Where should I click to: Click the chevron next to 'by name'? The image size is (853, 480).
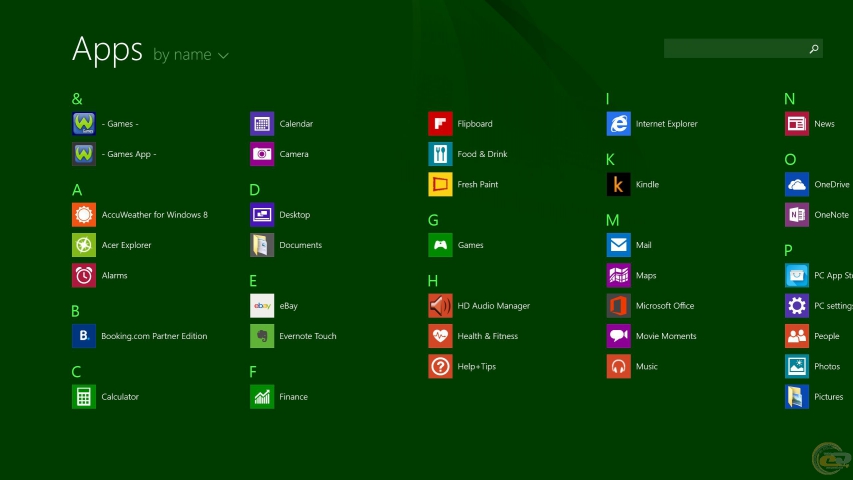tap(223, 56)
